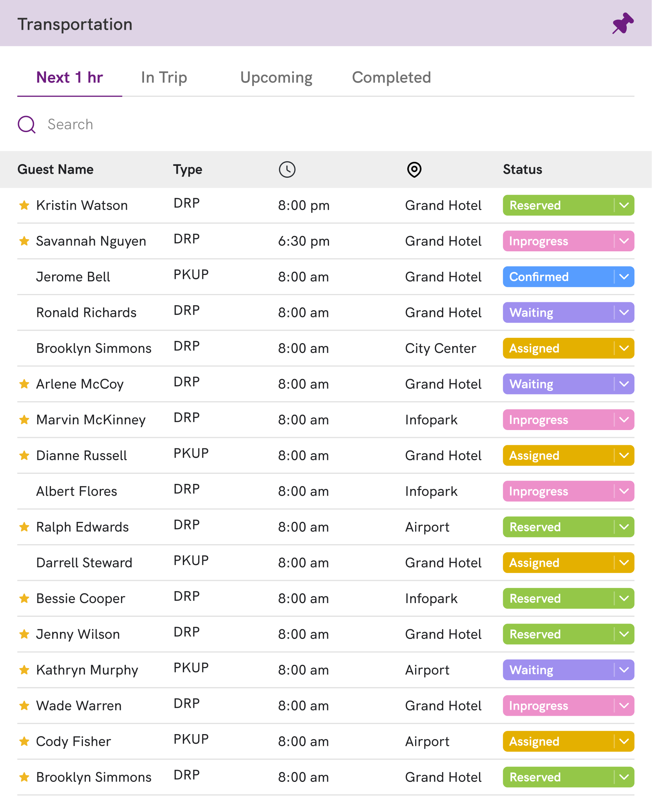Click Marvin McKinney's Infopark location cell
The image size is (653, 812).
431,420
